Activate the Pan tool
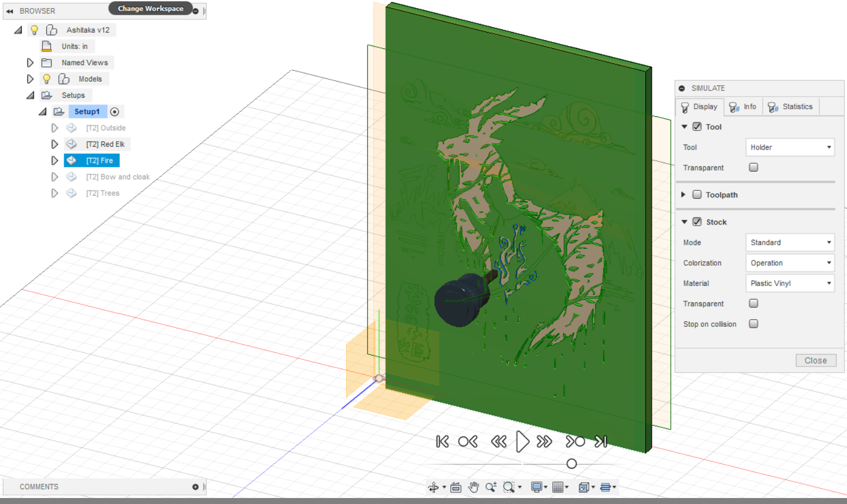Viewport: 847px width, 504px height. pyautogui.click(x=473, y=487)
